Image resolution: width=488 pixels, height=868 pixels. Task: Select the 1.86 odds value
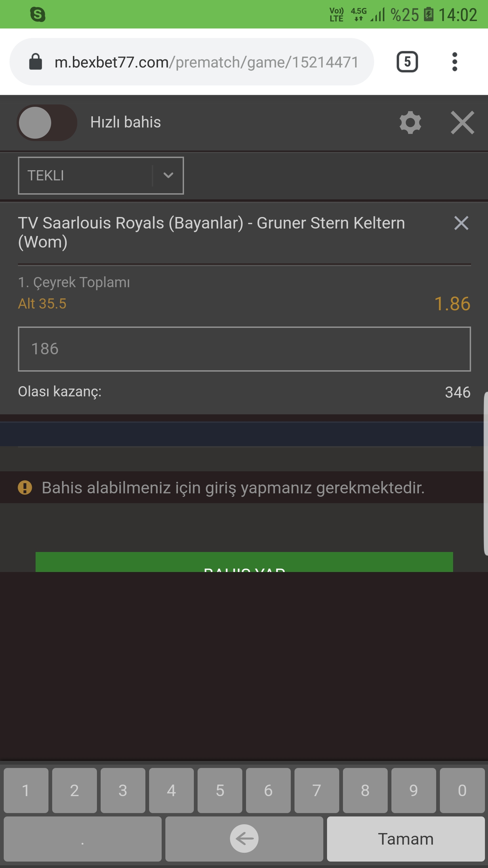click(452, 303)
